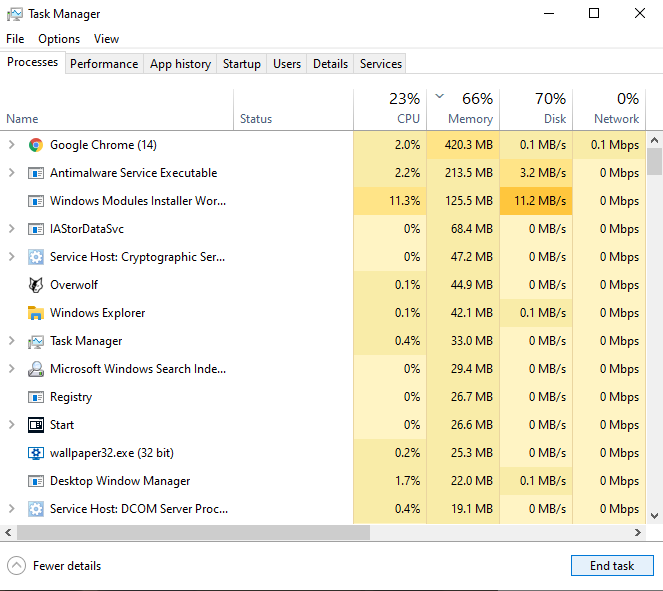
Task: Switch to the Performance tab
Action: pyautogui.click(x=104, y=64)
